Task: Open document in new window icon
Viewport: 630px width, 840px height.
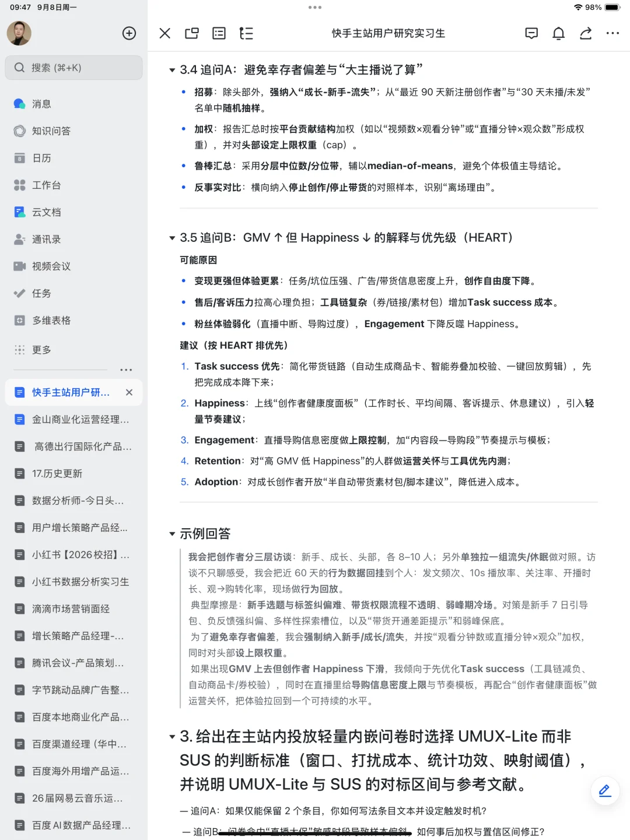Action: click(x=192, y=33)
